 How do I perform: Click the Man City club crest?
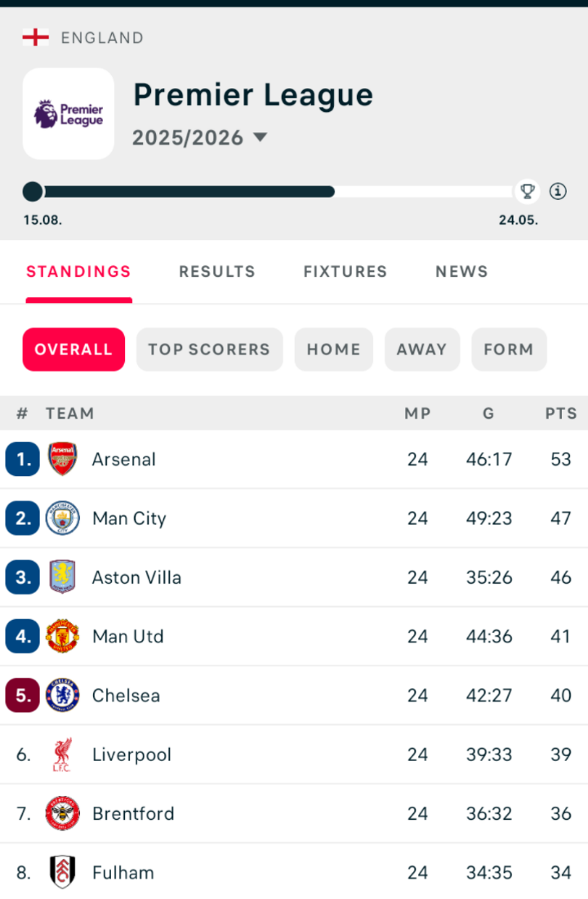(63, 518)
